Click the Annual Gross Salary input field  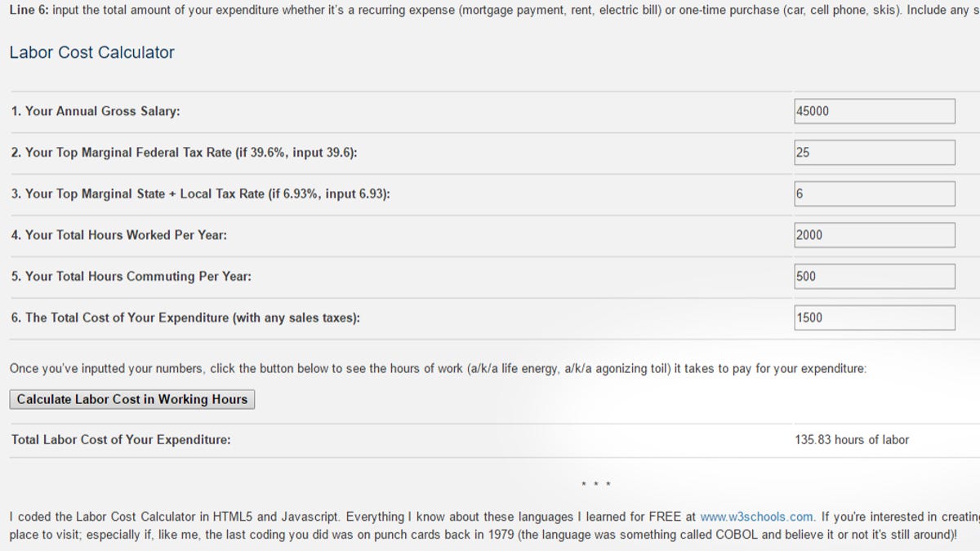coord(875,111)
